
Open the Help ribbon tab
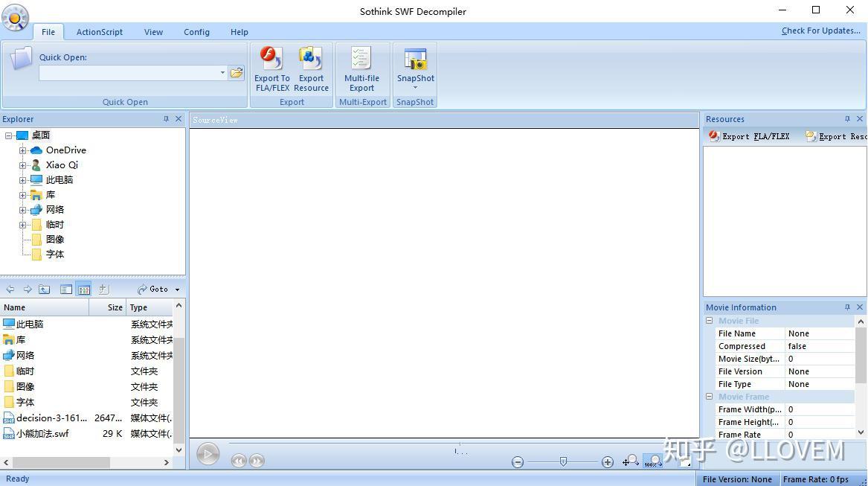point(239,32)
